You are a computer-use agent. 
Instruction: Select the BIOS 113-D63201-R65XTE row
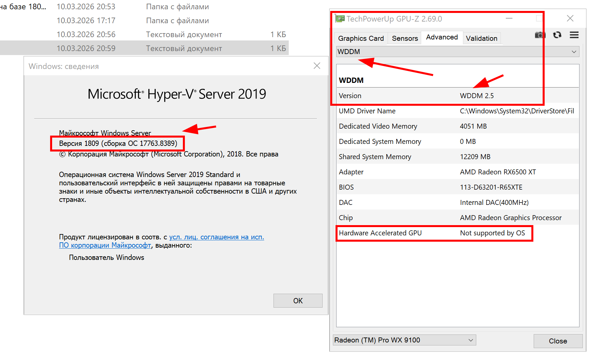458,187
